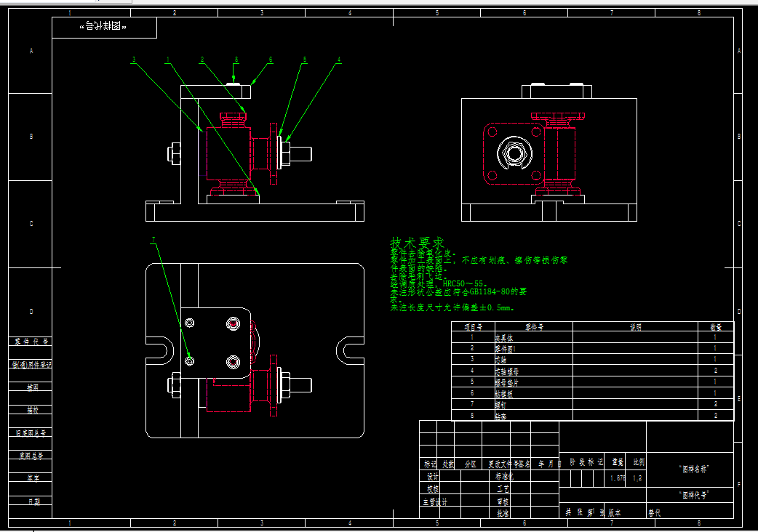Select part name 支轴 in row 3
758x532 pixels.
coord(500,360)
